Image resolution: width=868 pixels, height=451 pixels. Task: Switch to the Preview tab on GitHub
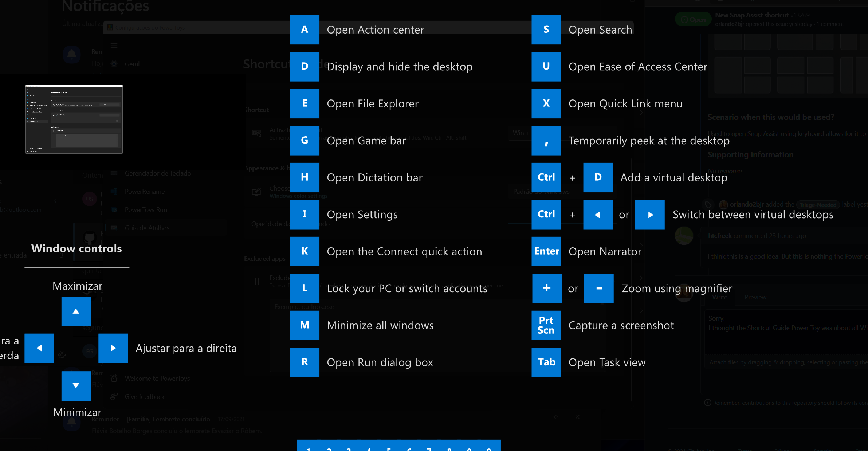click(755, 297)
